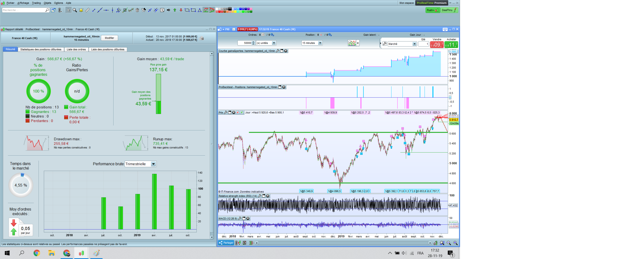Viewport: 644px width, 259px height.
Task: Insert a red down arrow object
Action: pos(181,10)
